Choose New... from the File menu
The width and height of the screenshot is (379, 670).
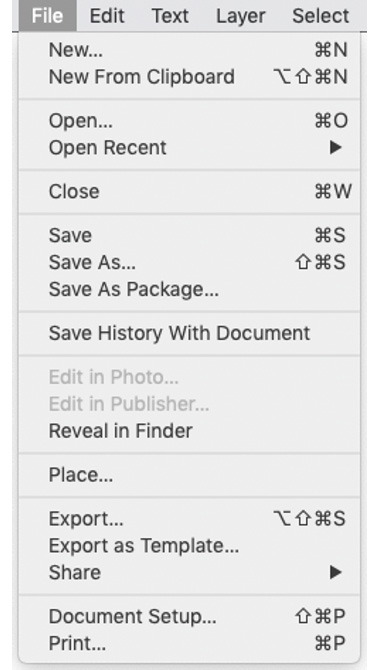pyautogui.click(x=189, y=50)
